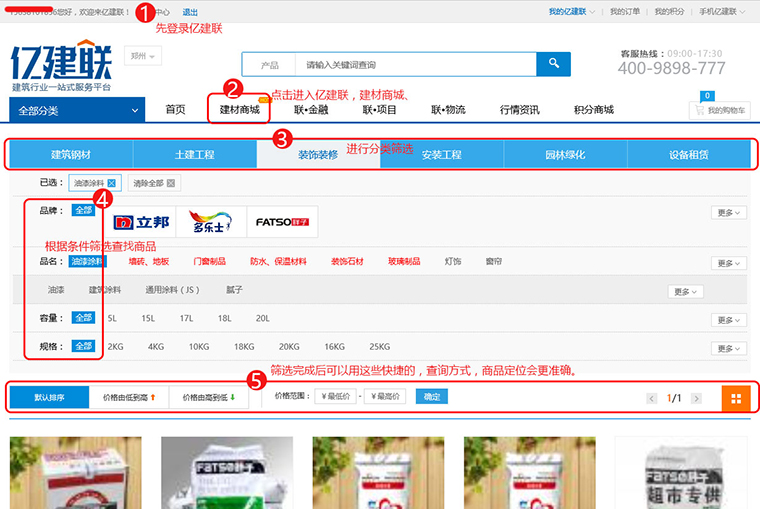Go to the previous results page arrow
The height and width of the screenshot is (509, 760).
pyautogui.click(x=652, y=398)
